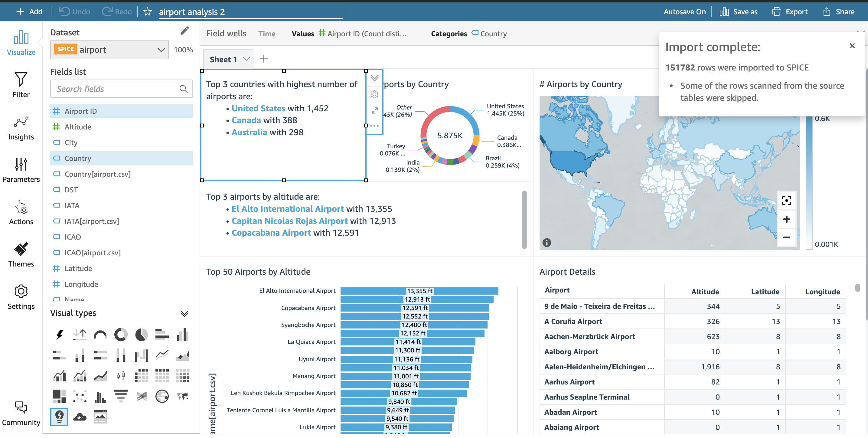868x438 pixels.
Task: Click the map zoom-in plus button
Action: (x=786, y=219)
